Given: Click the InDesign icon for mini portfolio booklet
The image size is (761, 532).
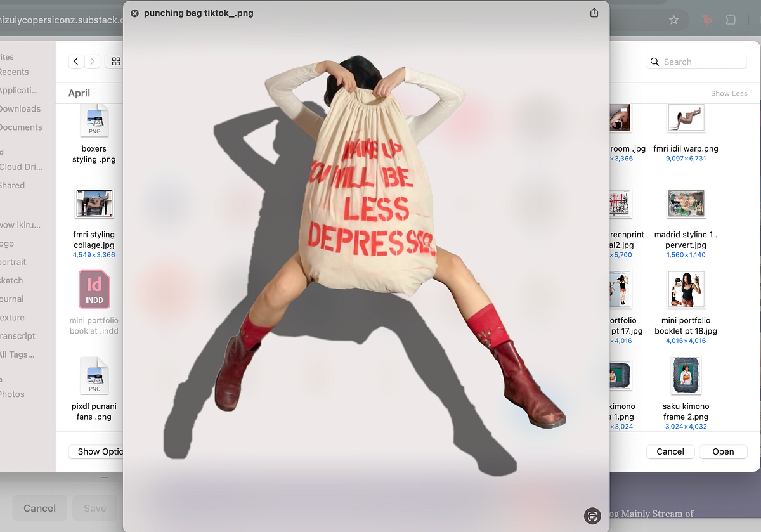Looking at the screenshot, I should coord(94,289).
